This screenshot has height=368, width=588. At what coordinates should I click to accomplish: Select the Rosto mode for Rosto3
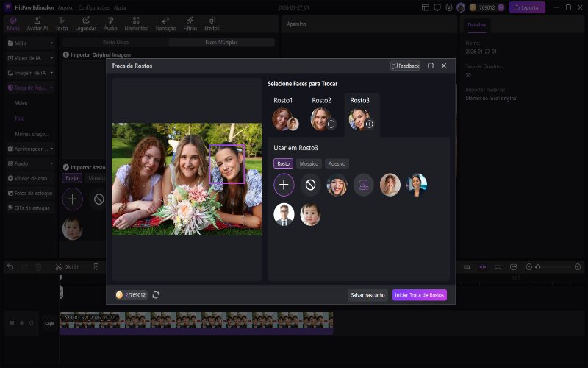(283, 163)
